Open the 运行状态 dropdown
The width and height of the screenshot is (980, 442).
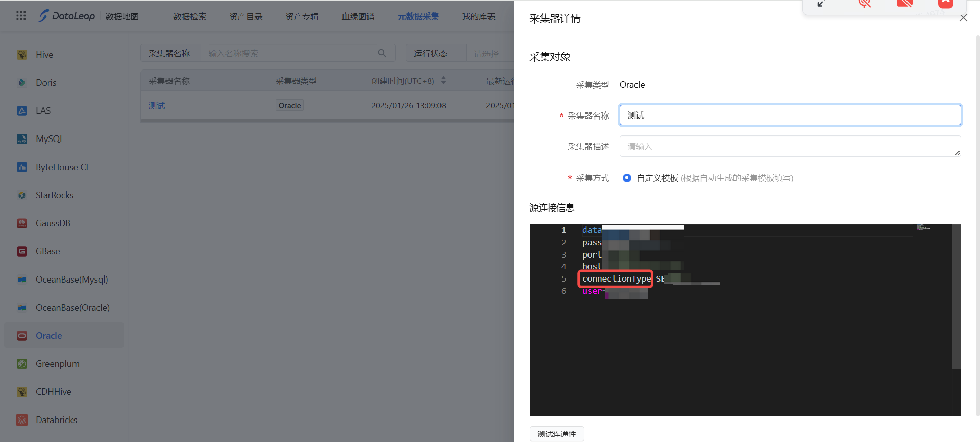[x=490, y=53]
